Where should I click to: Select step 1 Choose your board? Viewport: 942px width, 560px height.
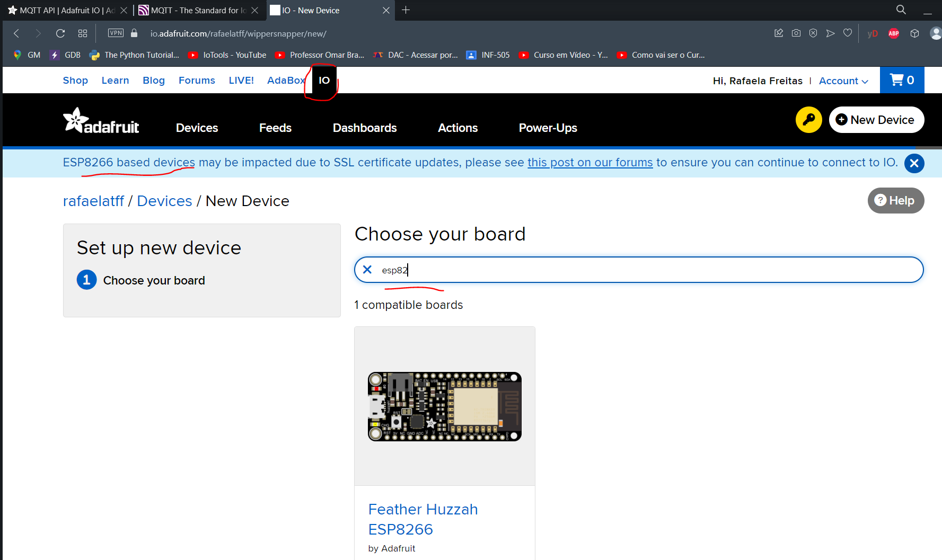tap(140, 280)
